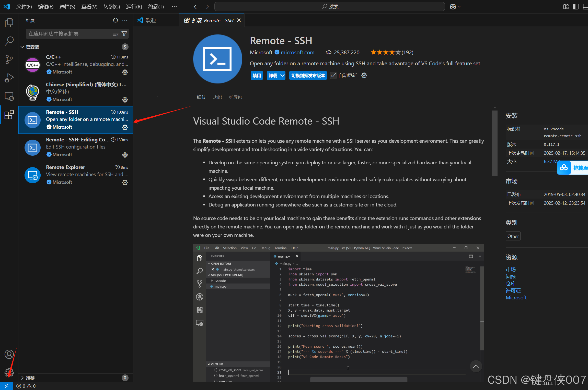Toggle primary side bar layout button

[575, 7]
